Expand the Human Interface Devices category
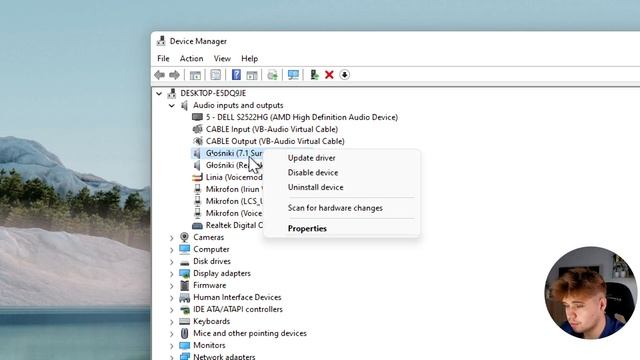This screenshot has height=360, width=640. [x=172, y=298]
